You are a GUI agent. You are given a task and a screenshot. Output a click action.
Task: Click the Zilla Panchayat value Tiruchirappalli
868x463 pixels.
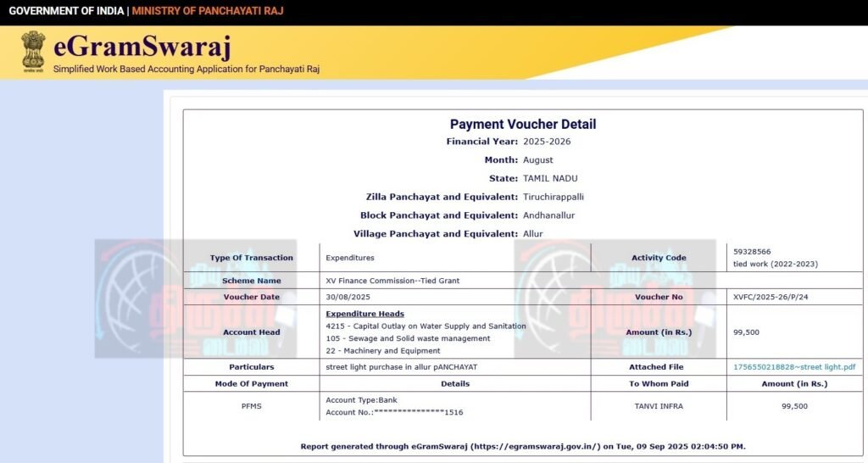pos(554,197)
